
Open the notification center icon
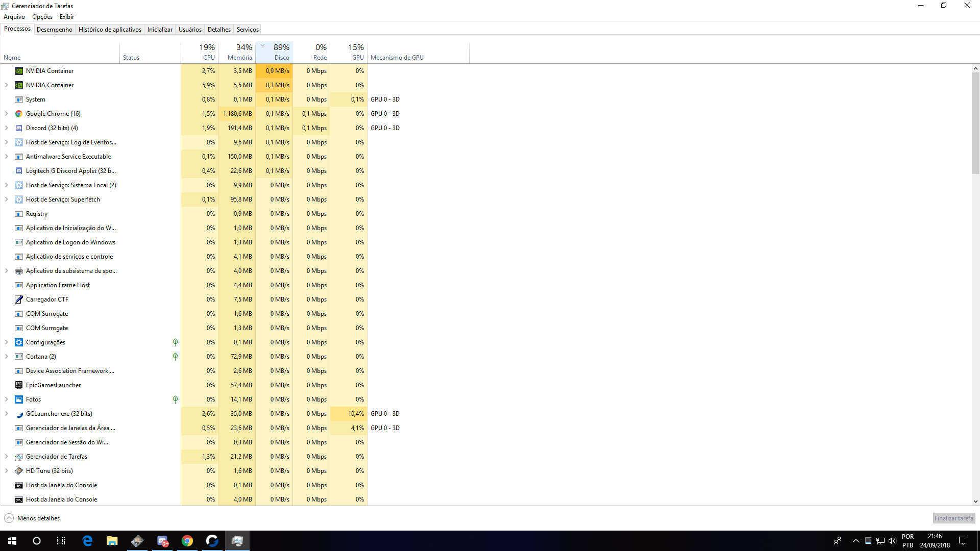tap(963, 541)
